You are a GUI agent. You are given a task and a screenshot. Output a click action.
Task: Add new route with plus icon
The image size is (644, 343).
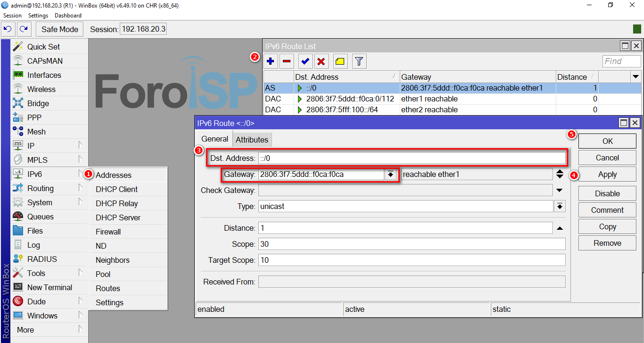point(271,61)
